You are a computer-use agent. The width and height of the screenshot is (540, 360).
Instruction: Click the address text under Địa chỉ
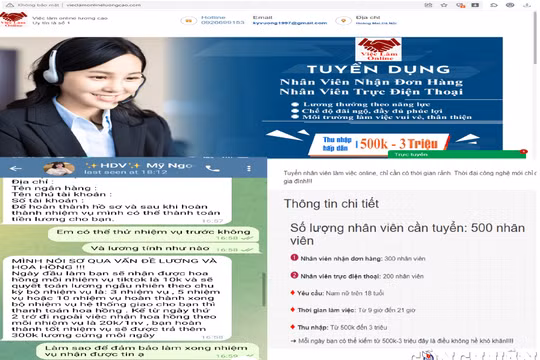coord(376,23)
